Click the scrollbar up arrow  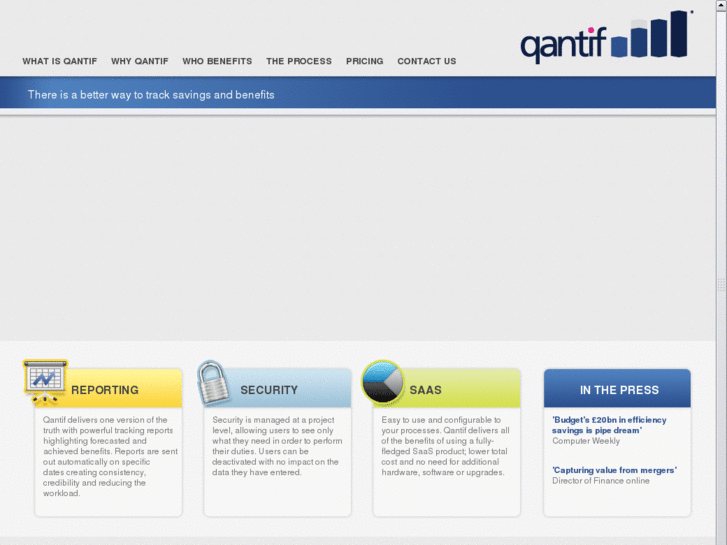coord(721,4)
